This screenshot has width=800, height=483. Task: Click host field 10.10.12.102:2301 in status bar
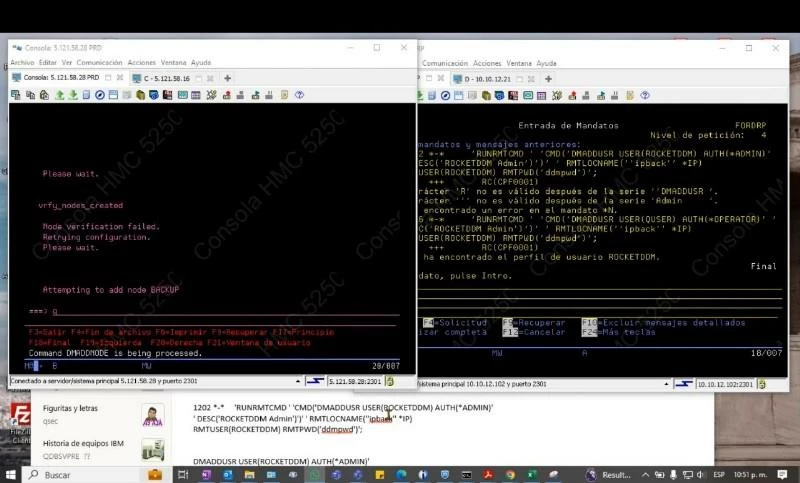(x=725, y=384)
